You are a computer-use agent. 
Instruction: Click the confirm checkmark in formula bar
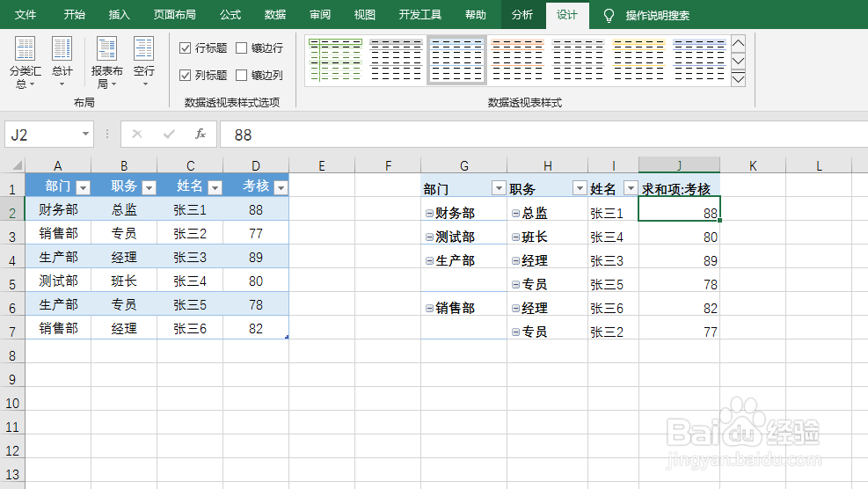click(169, 134)
